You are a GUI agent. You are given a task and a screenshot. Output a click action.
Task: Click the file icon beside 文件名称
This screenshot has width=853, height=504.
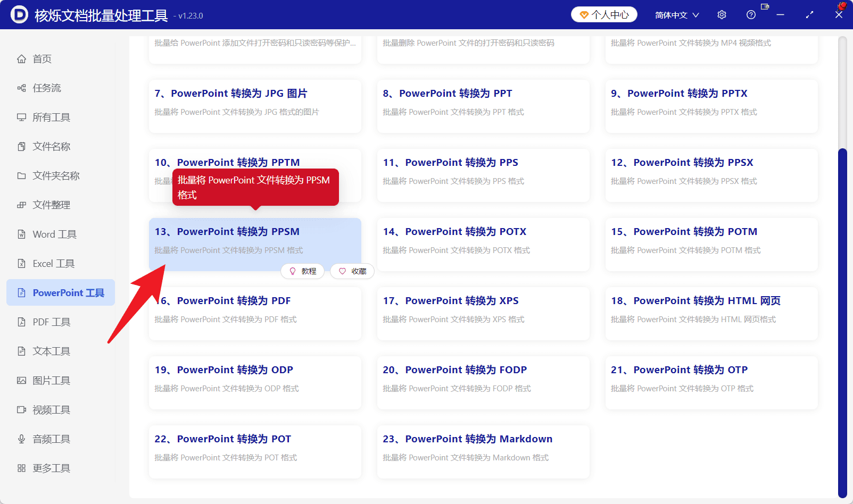coord(21,147)
